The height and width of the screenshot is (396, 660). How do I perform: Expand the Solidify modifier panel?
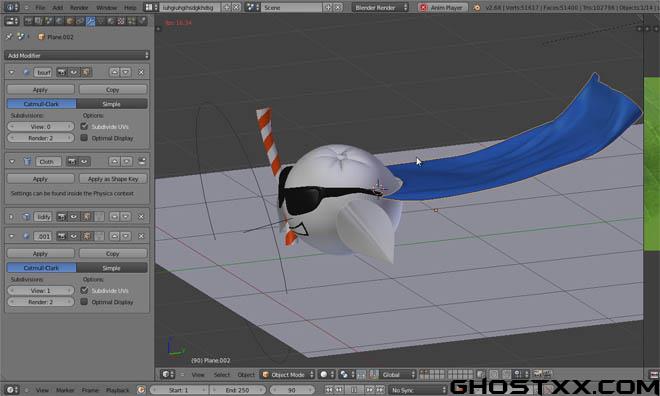(x=11, y=217)
